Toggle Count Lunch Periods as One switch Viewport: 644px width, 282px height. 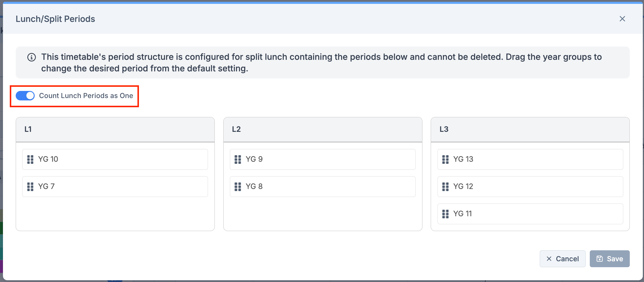[x=25, y=96]
